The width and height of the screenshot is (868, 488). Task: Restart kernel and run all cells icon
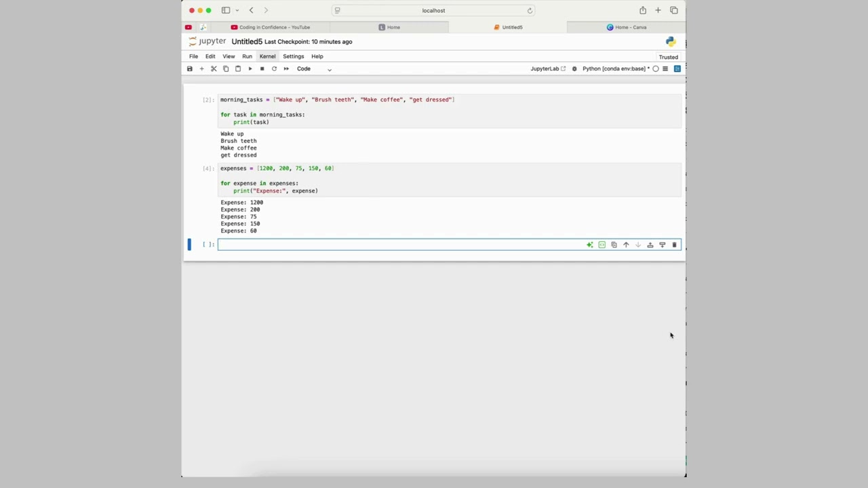point(286,68)
